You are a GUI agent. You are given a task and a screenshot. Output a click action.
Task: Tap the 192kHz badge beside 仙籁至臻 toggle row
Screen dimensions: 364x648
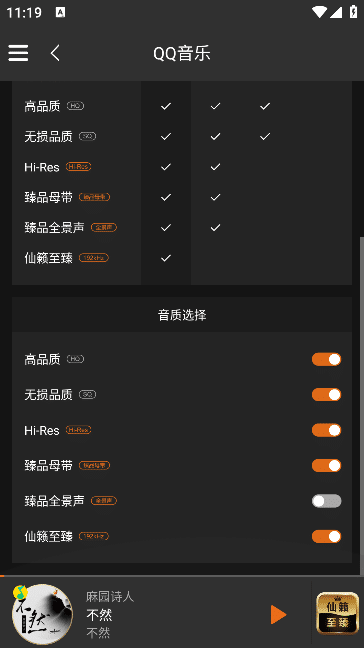click(x=94, y=536)
